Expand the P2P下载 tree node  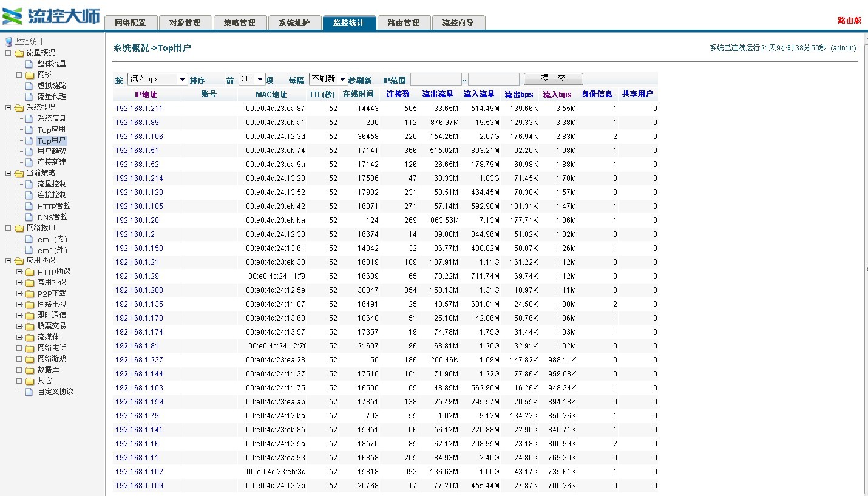click(x=19, y=293)
